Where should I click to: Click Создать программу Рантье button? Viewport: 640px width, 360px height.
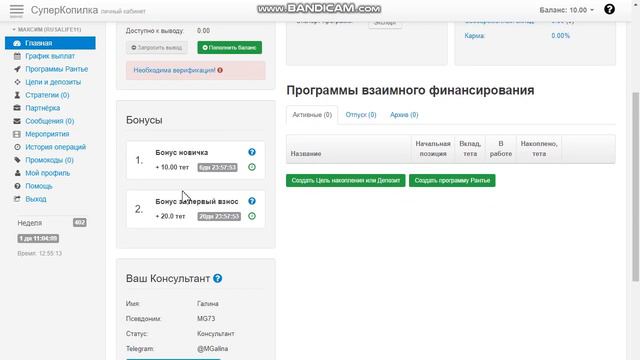coord(452,180)
